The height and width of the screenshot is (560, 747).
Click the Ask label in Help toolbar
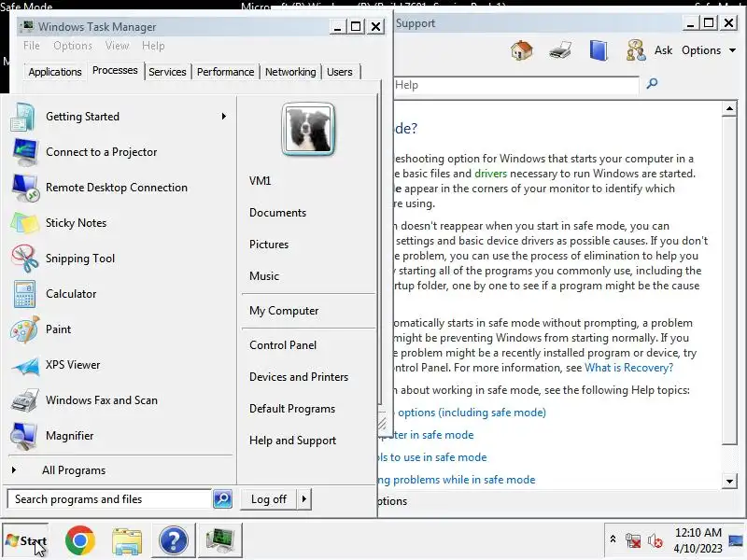click(663, 50)
